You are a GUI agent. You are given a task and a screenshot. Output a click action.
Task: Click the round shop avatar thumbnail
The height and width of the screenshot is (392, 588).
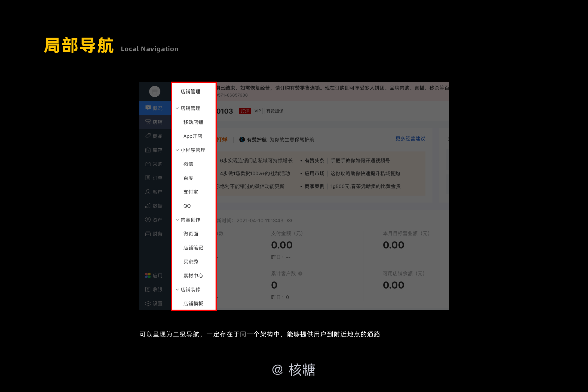click(x=155, y=91)
